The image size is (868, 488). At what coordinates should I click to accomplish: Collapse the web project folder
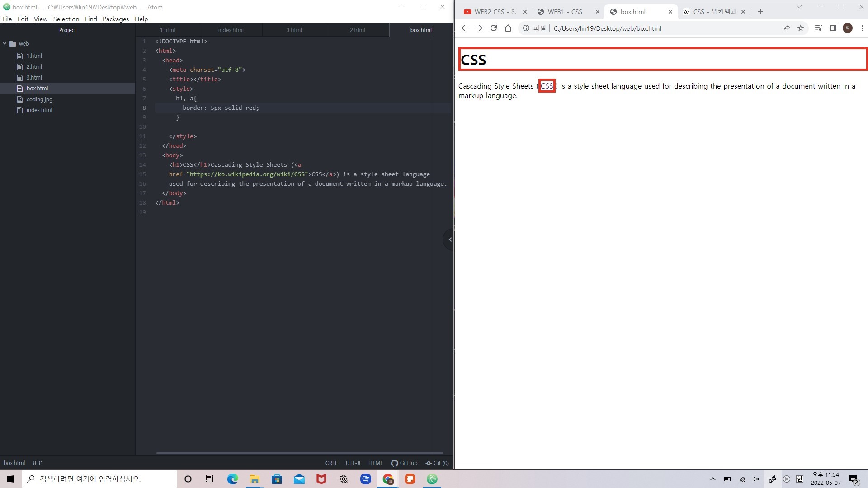tap(5, 44)
